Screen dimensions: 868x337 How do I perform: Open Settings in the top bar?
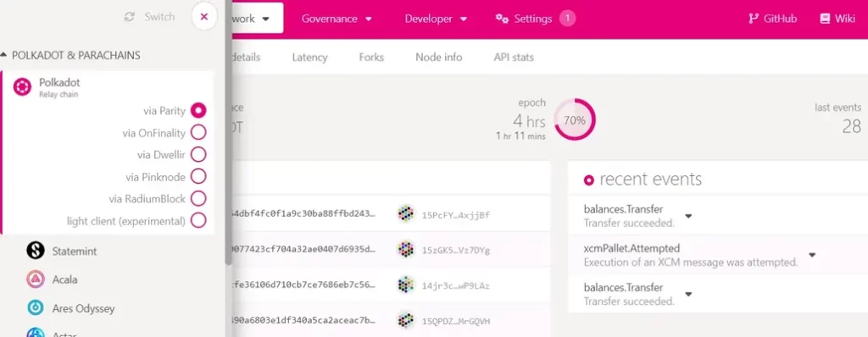point(524,19)
